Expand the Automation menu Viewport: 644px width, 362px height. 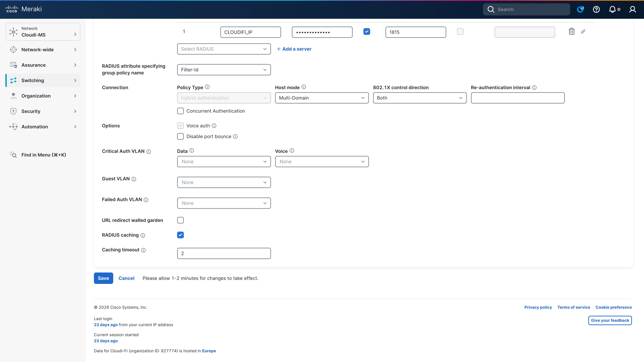(x=43, y=127)
